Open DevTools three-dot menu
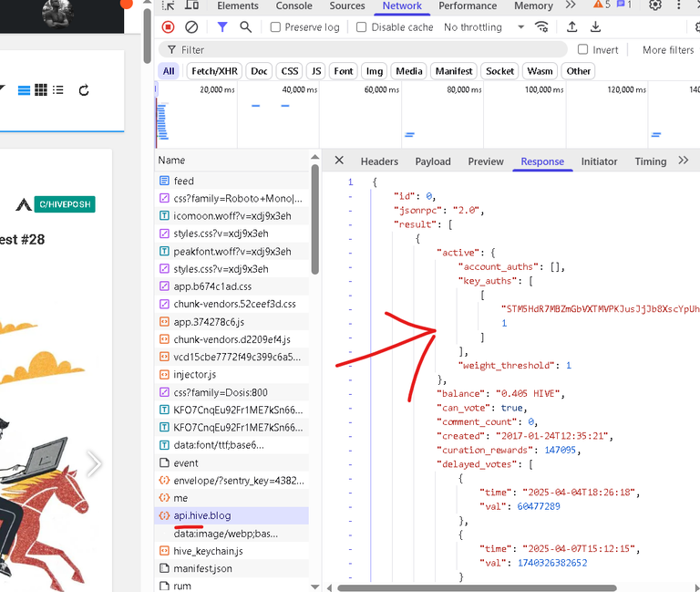The height and width of the screenshot is (592, 700). click(679, 5)
